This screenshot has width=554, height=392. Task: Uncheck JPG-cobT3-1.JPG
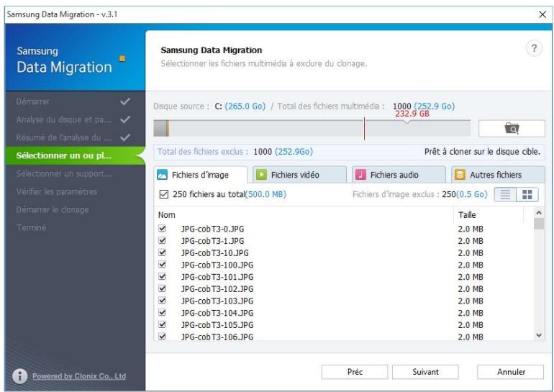(x=162, y=240)
